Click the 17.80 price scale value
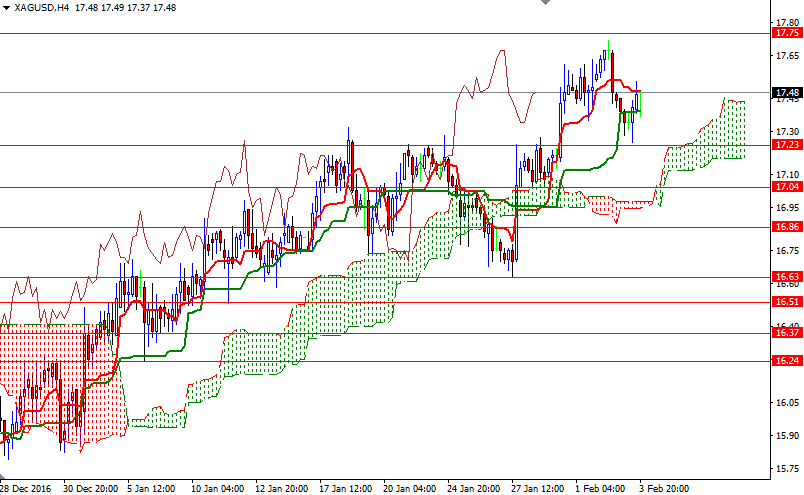The image size is (804, 495). [787, 23]
